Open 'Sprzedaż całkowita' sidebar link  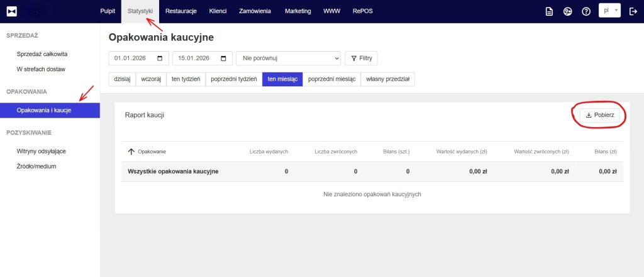pos(42,54)
